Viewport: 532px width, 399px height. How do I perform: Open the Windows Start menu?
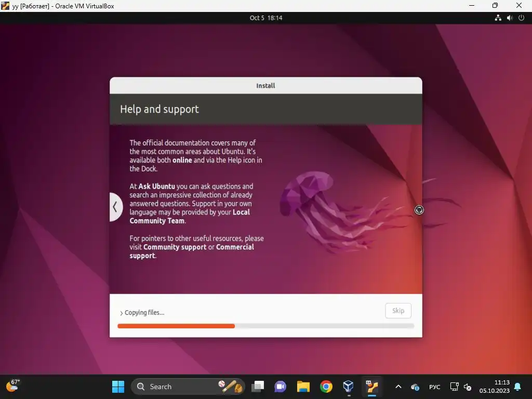pyautogui.click(x=118, y=387)
